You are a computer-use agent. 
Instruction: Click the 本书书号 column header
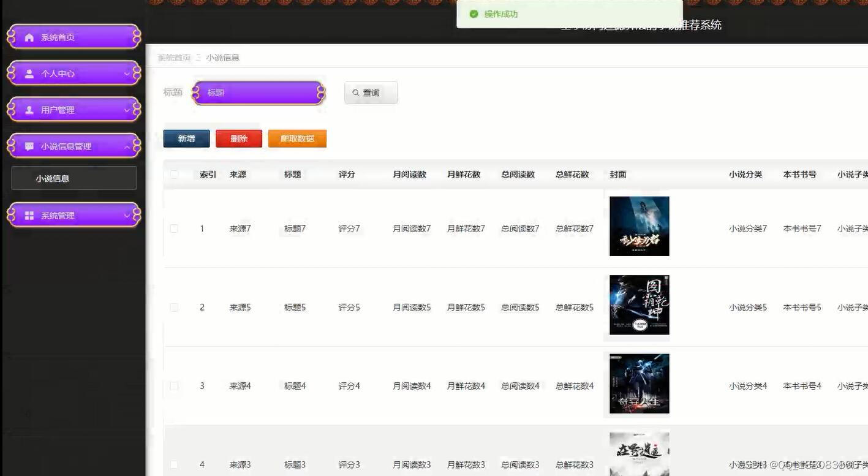[800, 175]
